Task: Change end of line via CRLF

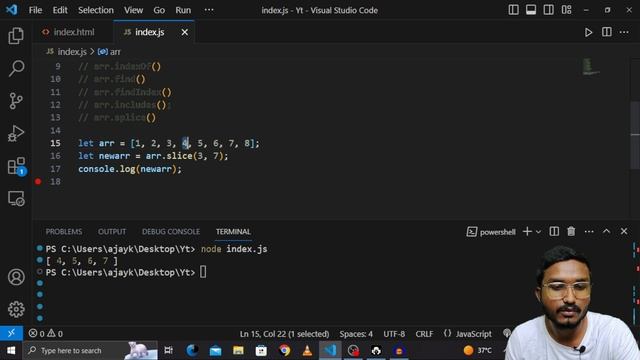Action: 424,334
